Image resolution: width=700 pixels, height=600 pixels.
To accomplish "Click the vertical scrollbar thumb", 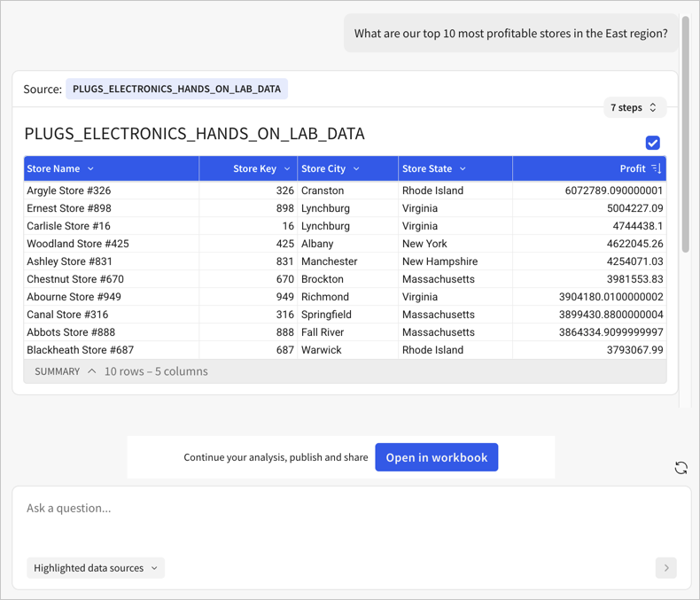I will coord(685,134).
